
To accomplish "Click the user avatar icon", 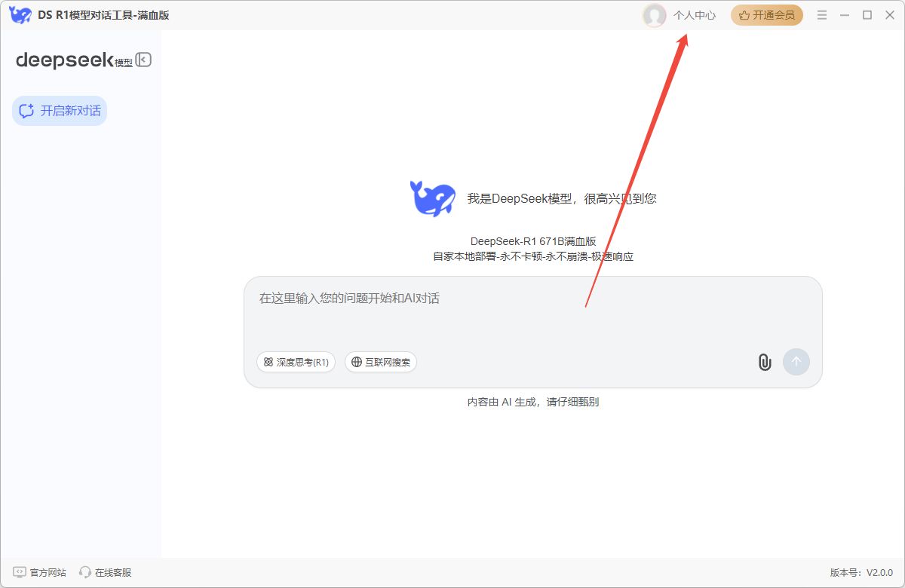I will [x=654, y=15].
